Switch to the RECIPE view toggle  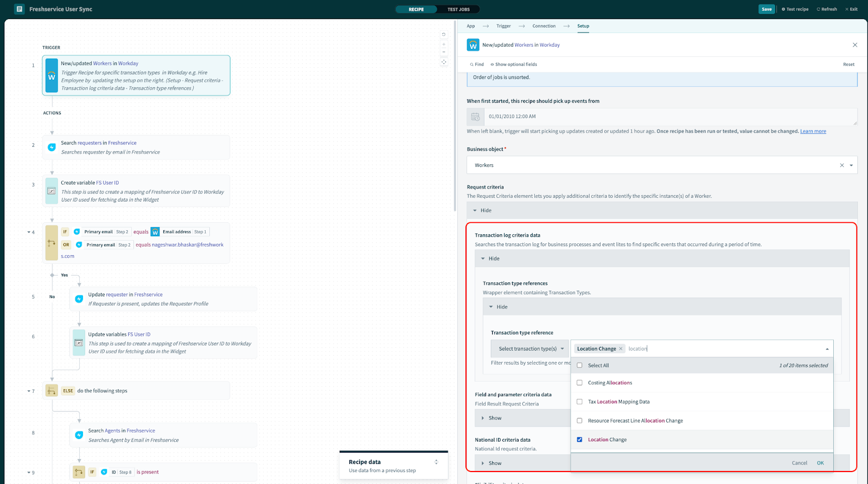click(x=416, y=9)
